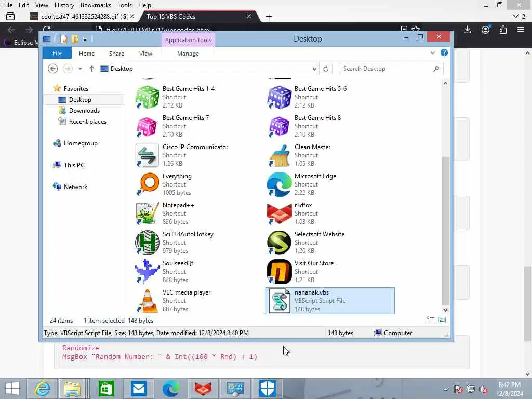Select the VLC media player cone icon

[147, 301]
